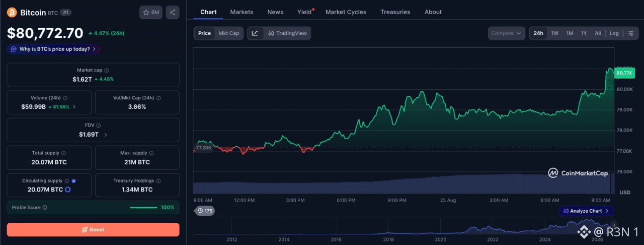Click the info icon beside Vol/Mkt Cap (24h)
Screen dimensions: 644x245
click(159, 98)
